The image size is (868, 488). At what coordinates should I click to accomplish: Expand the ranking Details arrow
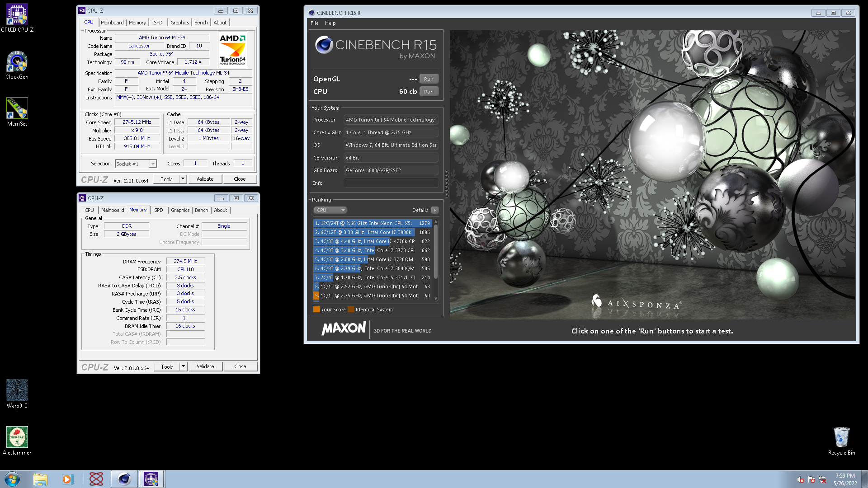(435, 210)
